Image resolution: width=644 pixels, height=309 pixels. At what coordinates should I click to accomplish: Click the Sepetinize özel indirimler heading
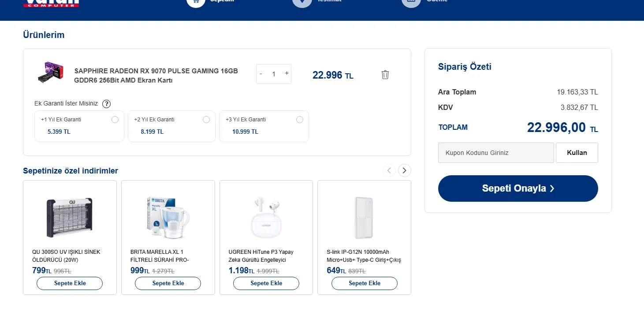click(x=71, y=171)
